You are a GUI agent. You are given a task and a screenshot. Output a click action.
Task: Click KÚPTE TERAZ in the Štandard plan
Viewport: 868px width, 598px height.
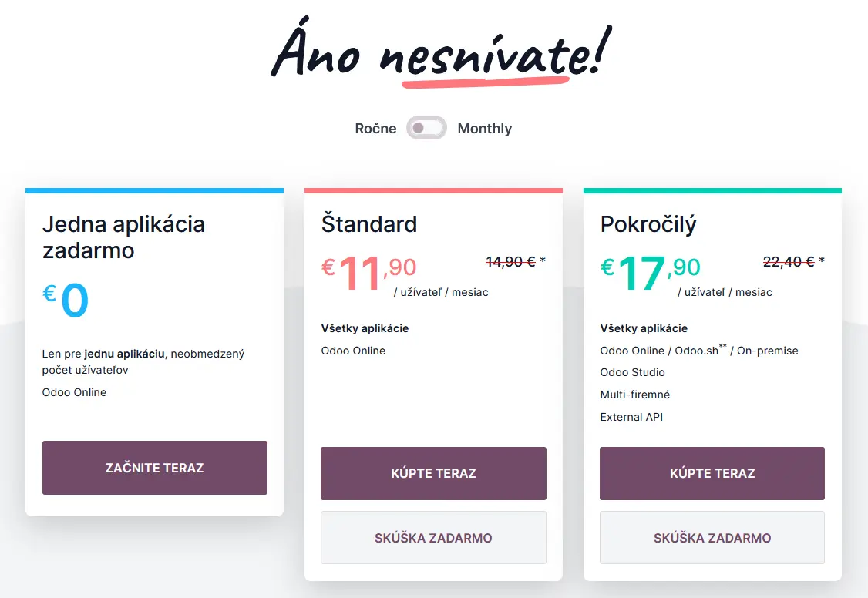pos(433,473)
